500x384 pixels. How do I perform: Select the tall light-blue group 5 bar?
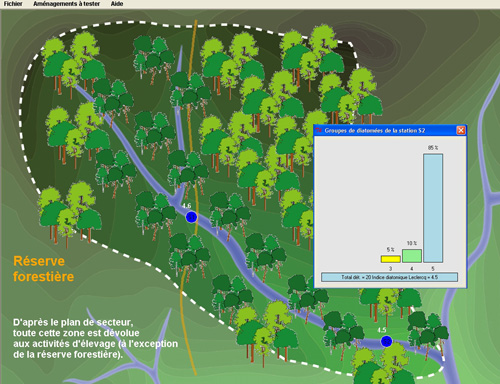pyautogui.click(x=433, y=208)
